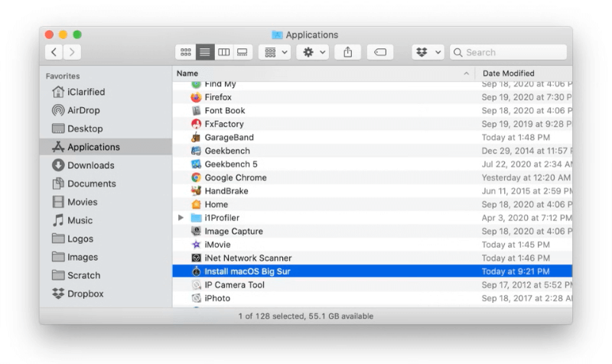Image resolution: width=612 pixels, height=364 pixels.
Task: Sort by Date Modified column header
Action: (x=508, y=73)
